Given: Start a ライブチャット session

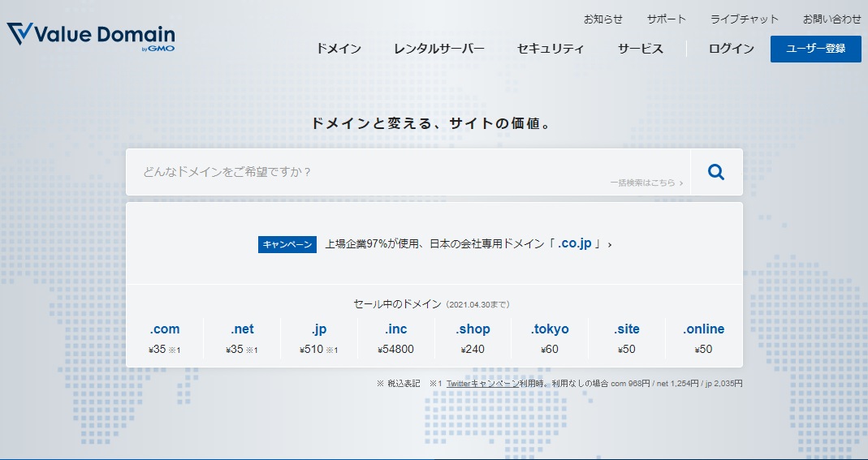Looking at the screenshot, I should (744, 19).
